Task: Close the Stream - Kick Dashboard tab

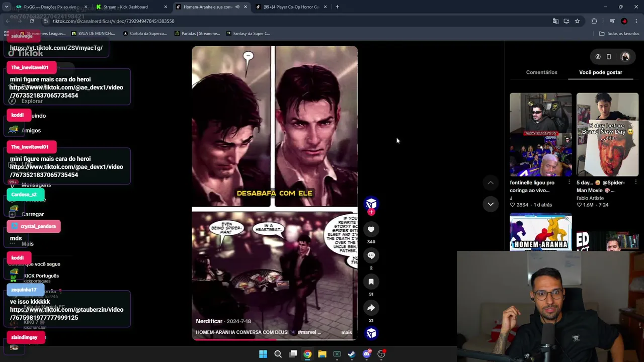Action: coord(166,7)
